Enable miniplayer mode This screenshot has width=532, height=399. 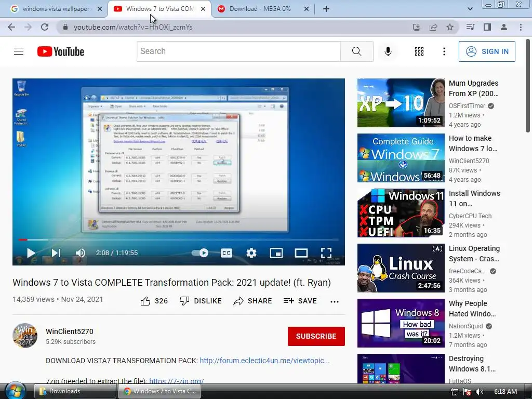[276, 253]
